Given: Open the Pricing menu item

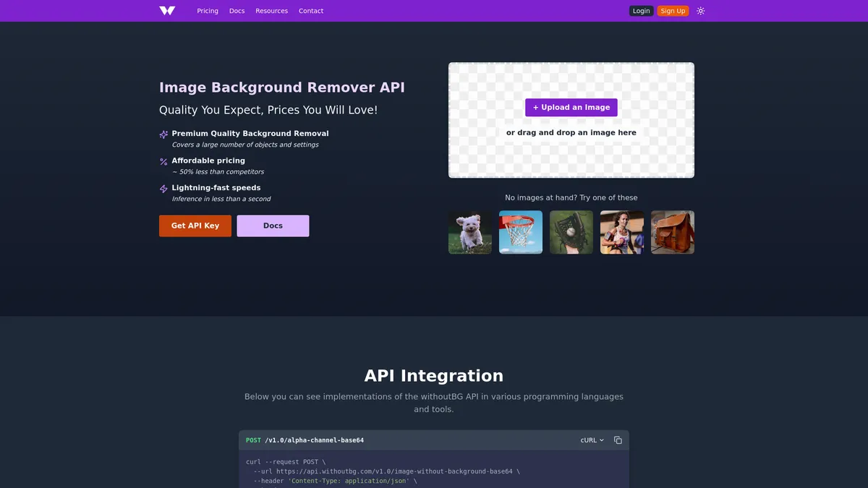Looking at the screenshot, I should pyautogui.click(x=208, y=10).
